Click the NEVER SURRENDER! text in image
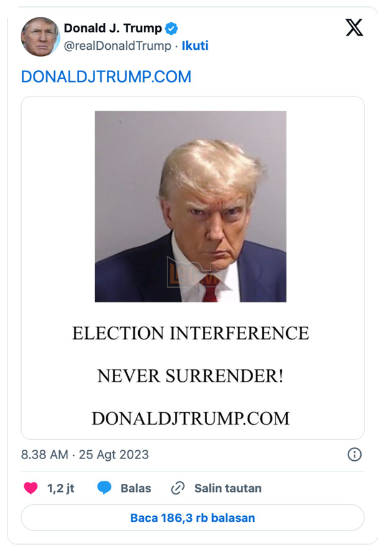The width and height of the screenshot is (392, 551). pos(190,376)
